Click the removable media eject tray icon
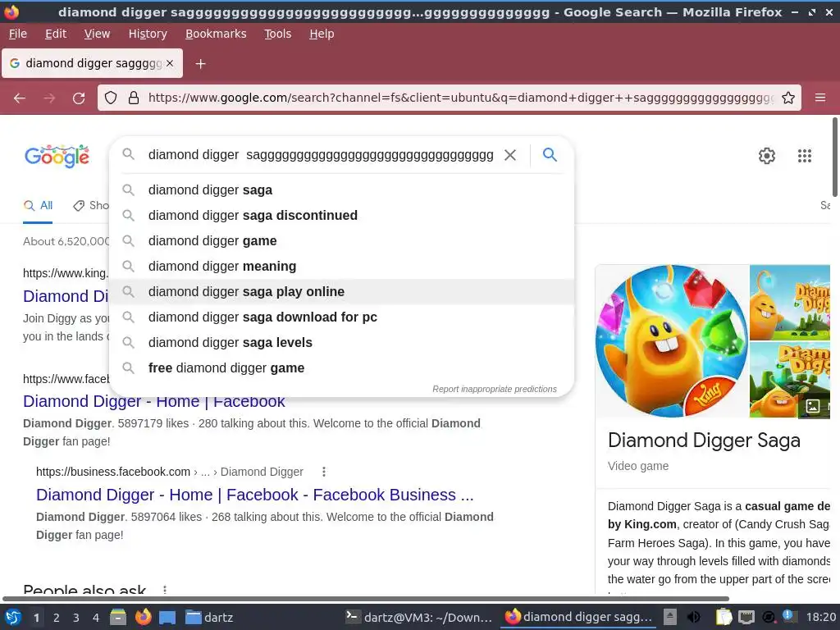 [x=669, y=617]
